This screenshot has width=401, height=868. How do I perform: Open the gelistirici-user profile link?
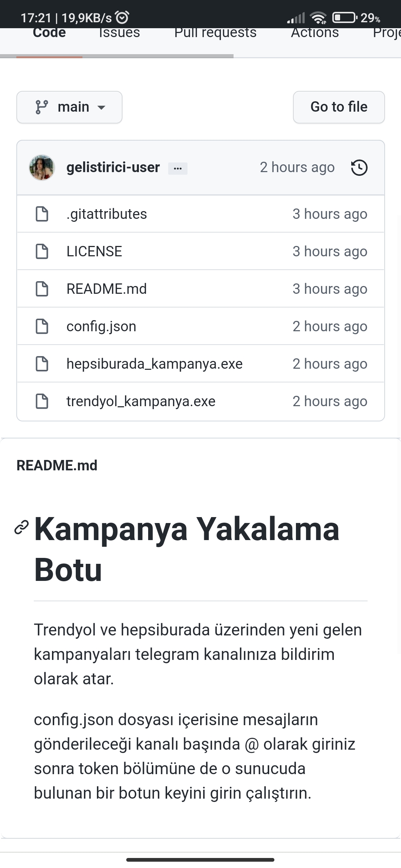(x=113, y=167)
